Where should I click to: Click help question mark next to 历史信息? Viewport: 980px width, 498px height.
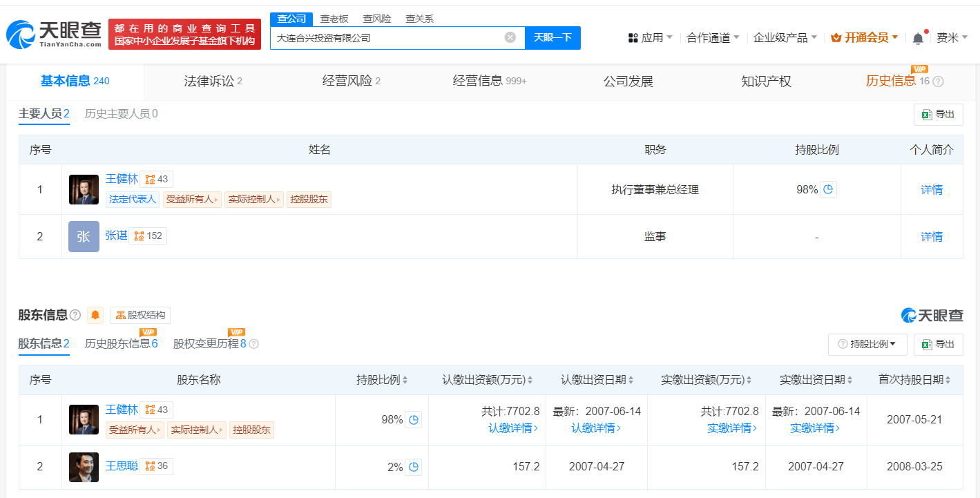(x=938, y=82)
